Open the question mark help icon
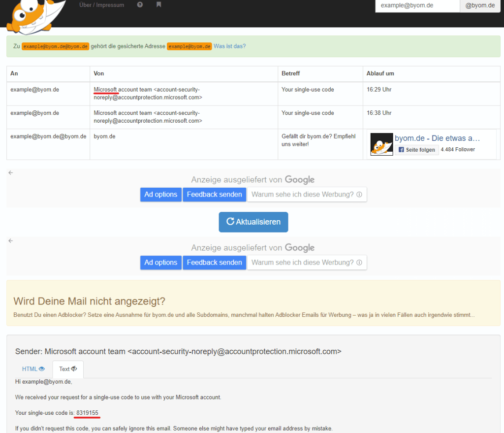504x433 pixels. click(140, 5)
